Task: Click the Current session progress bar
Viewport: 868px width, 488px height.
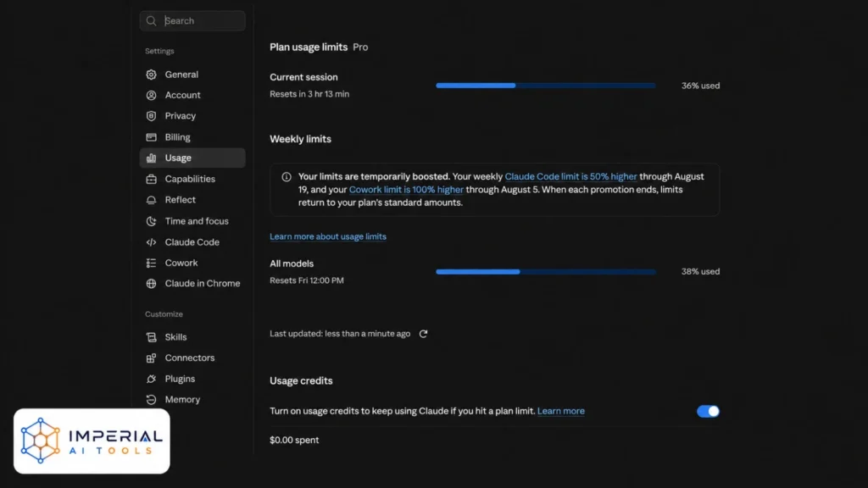Action: [x=546, y=86]
